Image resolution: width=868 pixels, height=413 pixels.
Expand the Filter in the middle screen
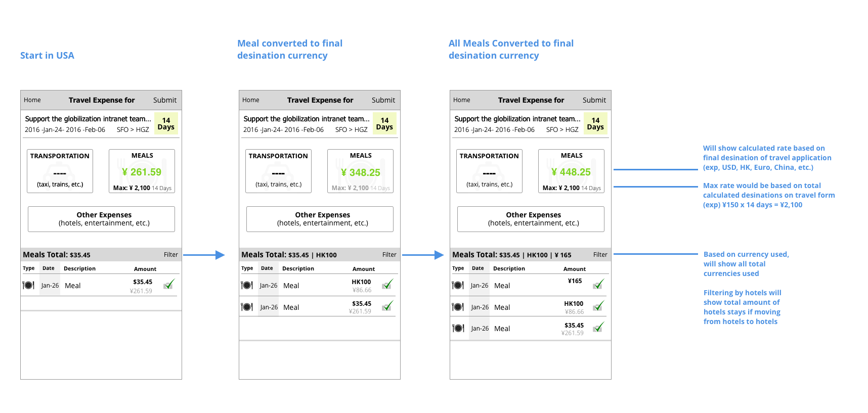(389, 255)
